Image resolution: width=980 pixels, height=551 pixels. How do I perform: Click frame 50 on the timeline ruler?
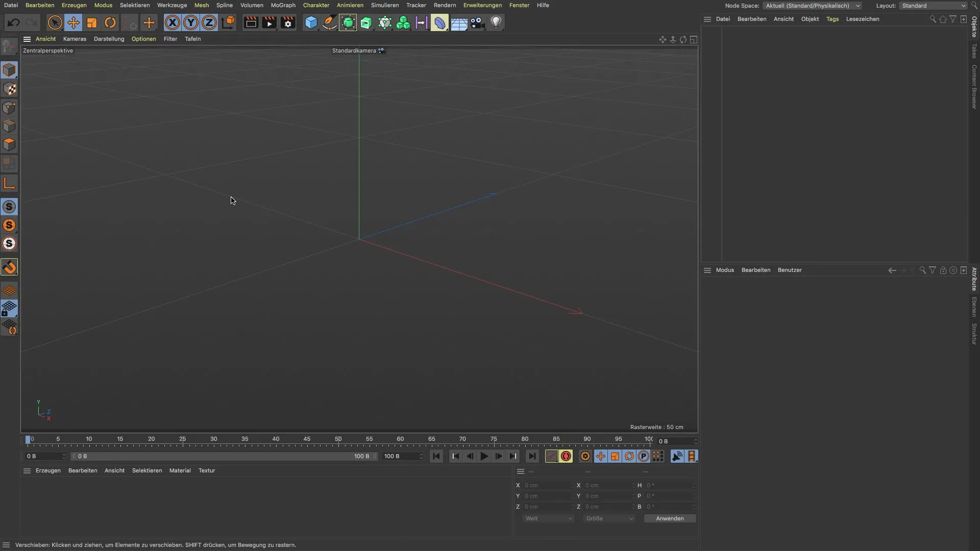[x=338, y=440]
